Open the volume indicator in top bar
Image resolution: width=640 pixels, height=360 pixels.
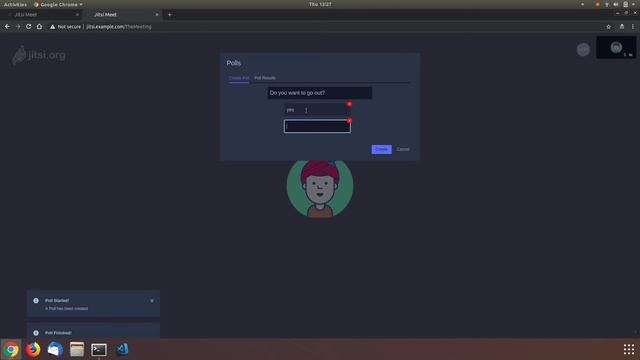click(616, 4)
